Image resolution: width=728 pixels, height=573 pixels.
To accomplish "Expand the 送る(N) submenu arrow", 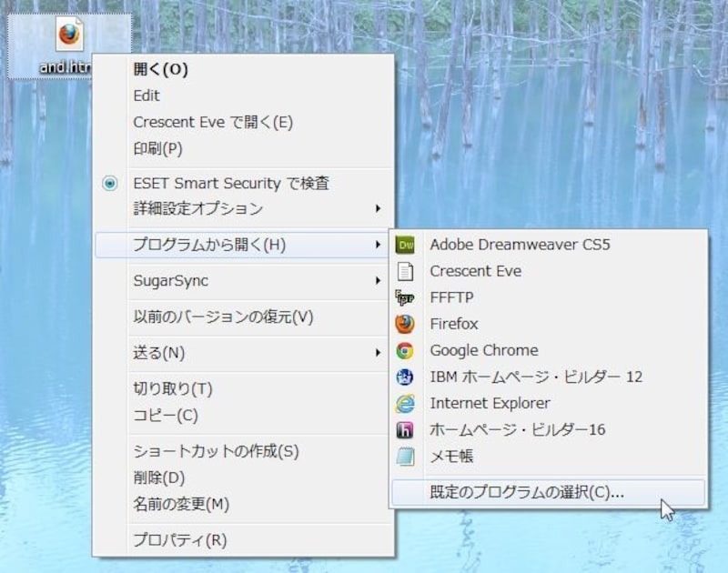I will tap(378, 353).
